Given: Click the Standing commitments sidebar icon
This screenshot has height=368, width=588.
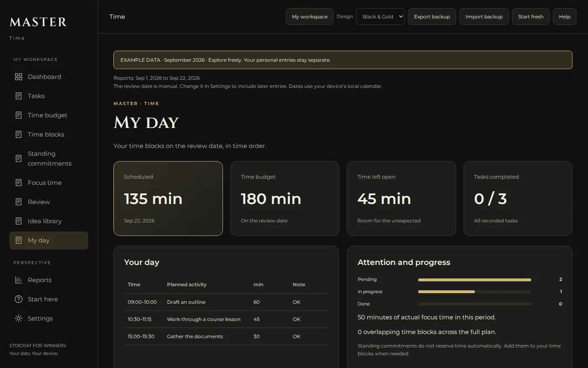Looking at the screenshot, I should point(18,159).
